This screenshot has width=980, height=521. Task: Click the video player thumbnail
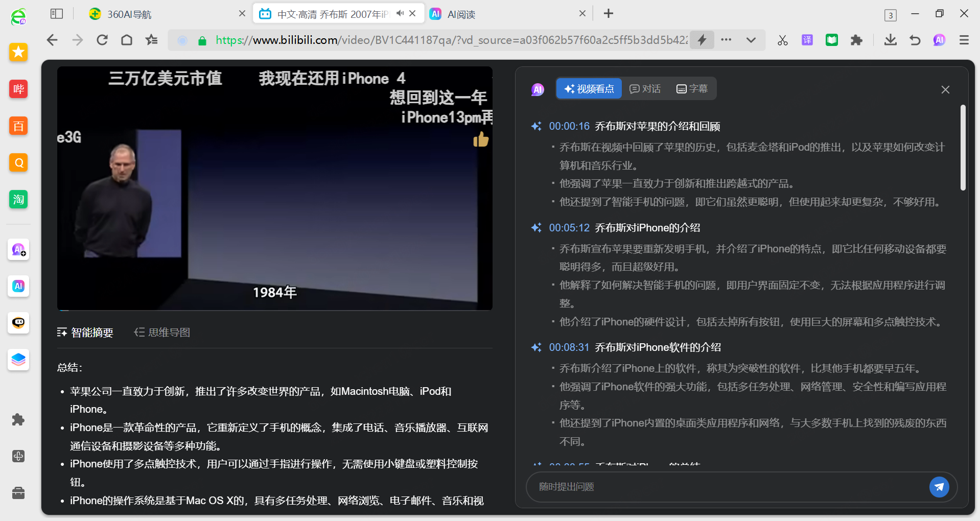pyautogui.click(x=275, y=188)
